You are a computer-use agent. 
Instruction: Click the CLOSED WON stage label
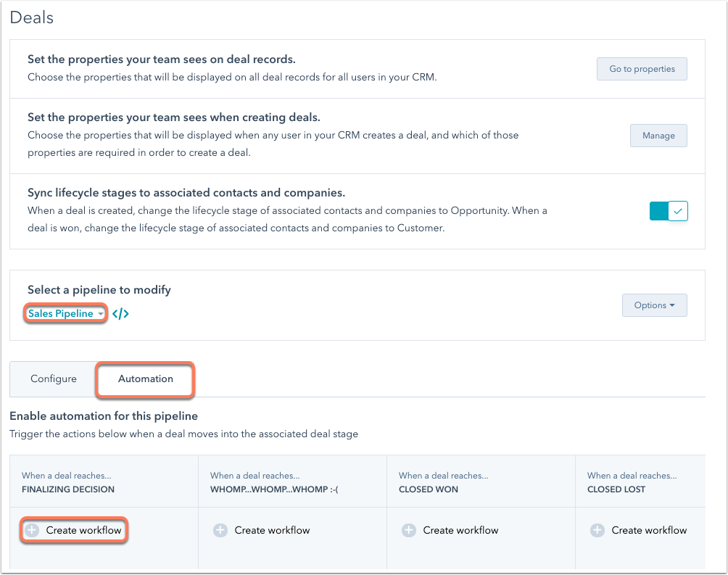428,489
